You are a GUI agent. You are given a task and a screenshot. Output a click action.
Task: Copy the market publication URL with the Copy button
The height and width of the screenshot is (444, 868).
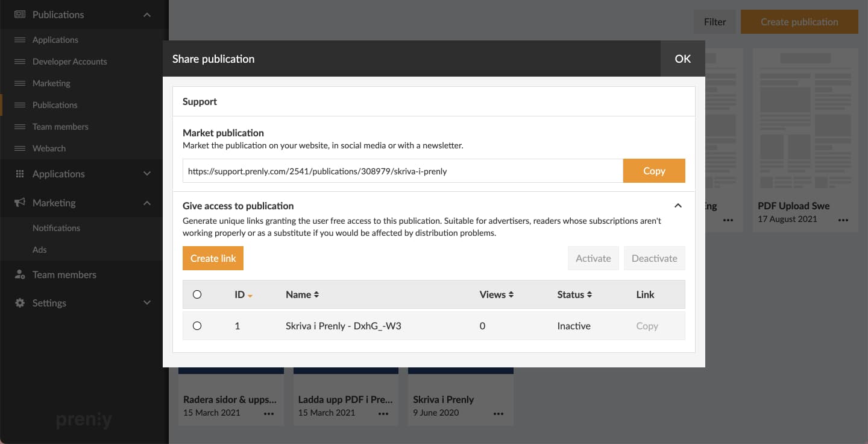click(x=654, y=171)
